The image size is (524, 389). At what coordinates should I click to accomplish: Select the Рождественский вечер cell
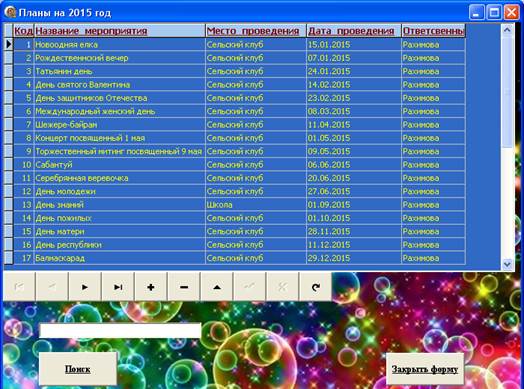(x=120, y=58)
